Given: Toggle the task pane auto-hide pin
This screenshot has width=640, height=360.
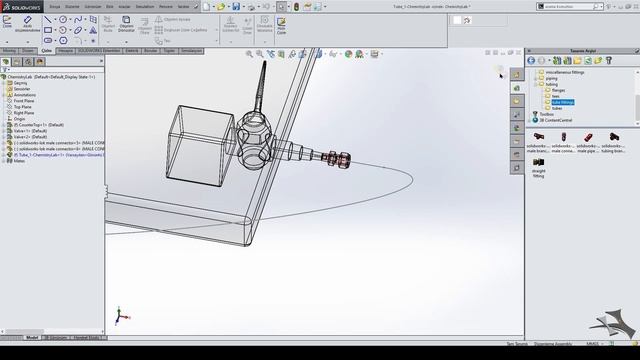Looking at the screenshot, I should (636, 51).
